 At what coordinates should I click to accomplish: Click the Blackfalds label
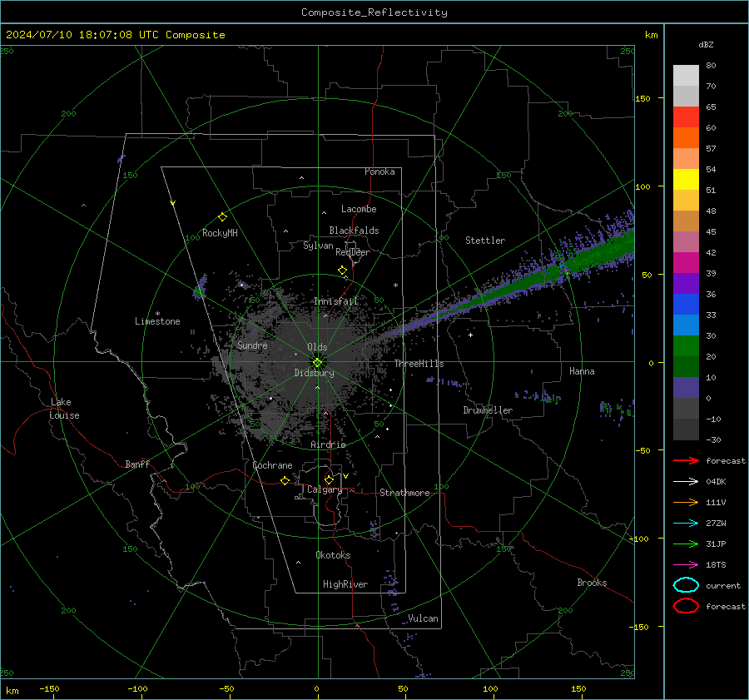[354, 231]
